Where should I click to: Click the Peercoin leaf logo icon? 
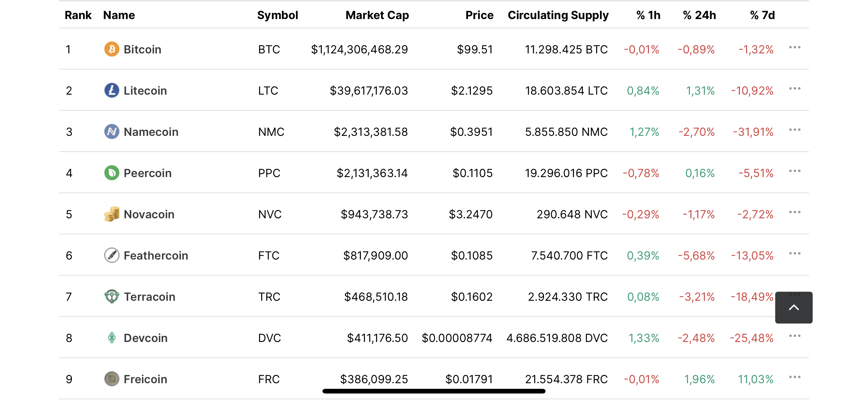(x=112, y=173)
